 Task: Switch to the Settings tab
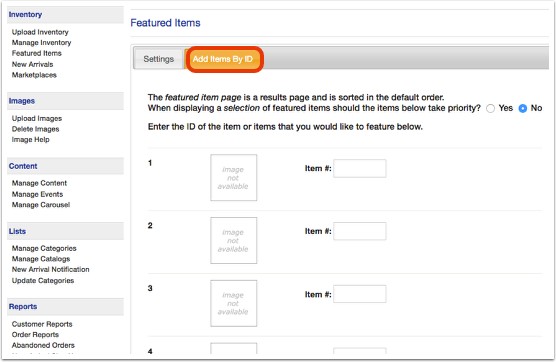[159, 59]
